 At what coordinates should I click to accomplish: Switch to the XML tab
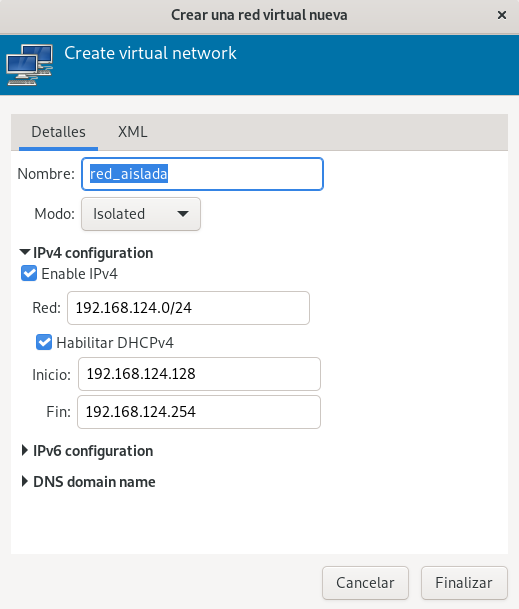132,132
